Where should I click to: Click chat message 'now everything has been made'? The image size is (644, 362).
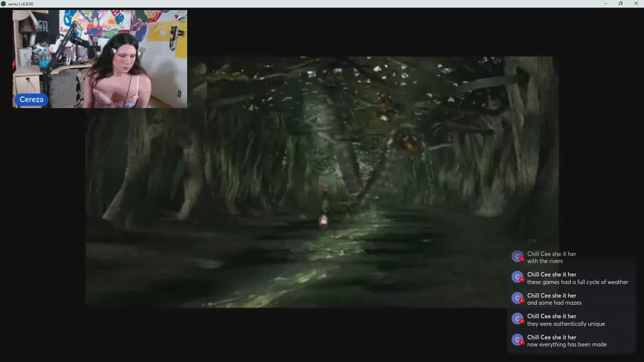coord(567,344)
